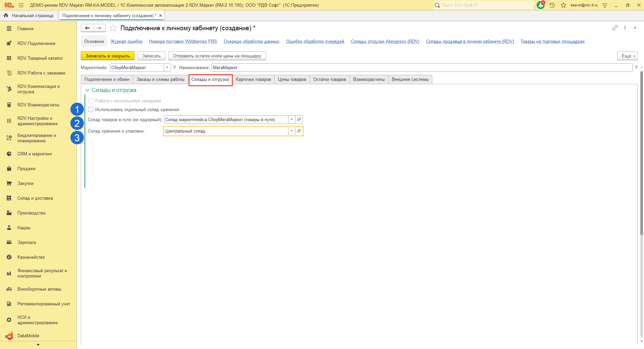The image size is (644, 349).
Task: Open the 'Подключение и обмен' tab
Action: 107,80
